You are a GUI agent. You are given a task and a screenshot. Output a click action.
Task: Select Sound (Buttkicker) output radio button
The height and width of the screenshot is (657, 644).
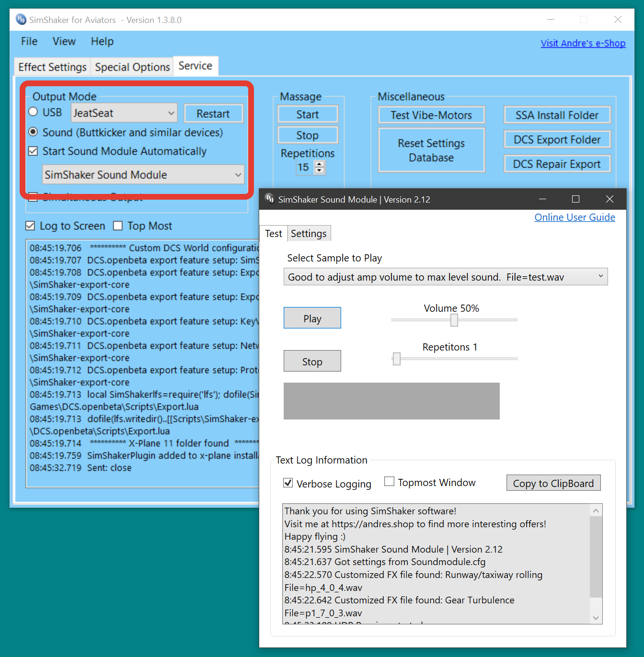[x=33, y=132]
